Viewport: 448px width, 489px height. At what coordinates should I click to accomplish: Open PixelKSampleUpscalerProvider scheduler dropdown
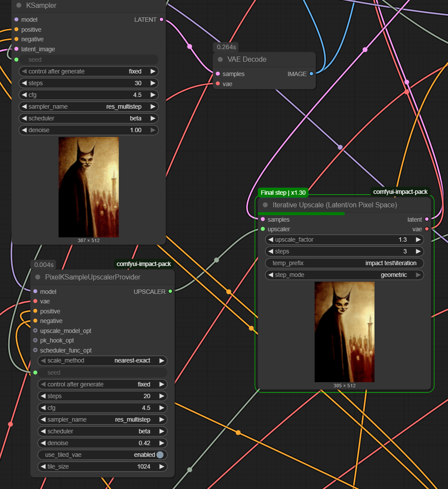coord(102,431)
